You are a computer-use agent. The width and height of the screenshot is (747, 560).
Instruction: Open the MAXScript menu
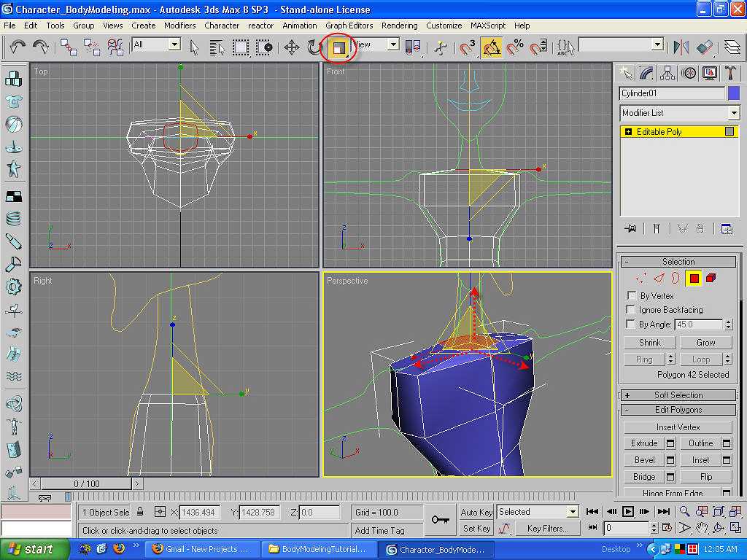point(488,26)
